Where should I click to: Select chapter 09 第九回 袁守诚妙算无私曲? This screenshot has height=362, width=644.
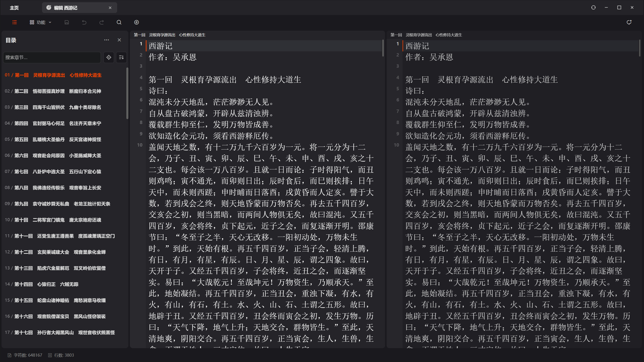click(x=64, y=204)
